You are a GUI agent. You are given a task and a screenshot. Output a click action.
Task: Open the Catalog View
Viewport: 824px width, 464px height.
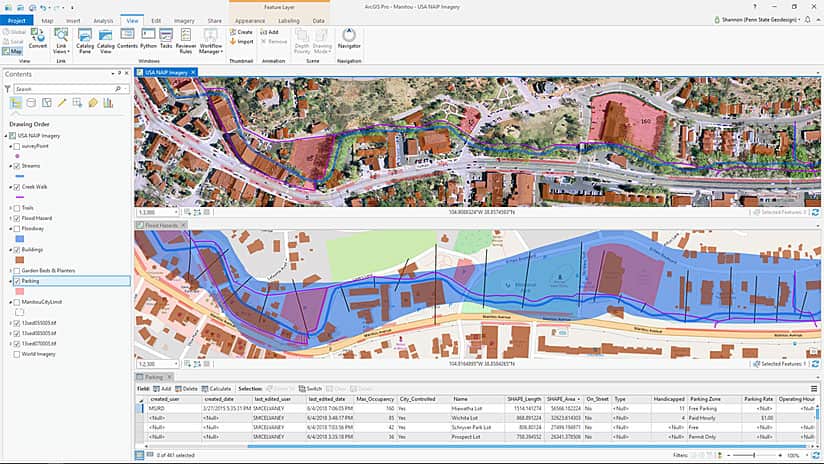point(106,41)
